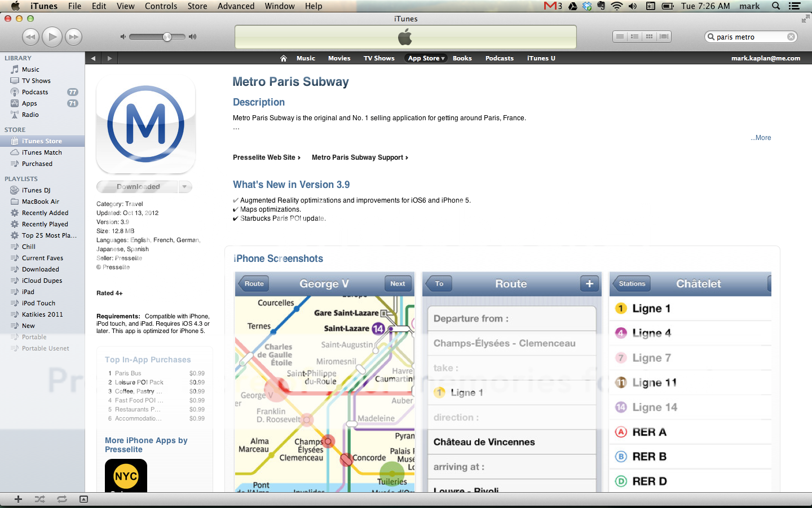Click the low volume speaker icon
This screenshot has width=812, height=508.
pyautogui.click(x=123, y=37)
